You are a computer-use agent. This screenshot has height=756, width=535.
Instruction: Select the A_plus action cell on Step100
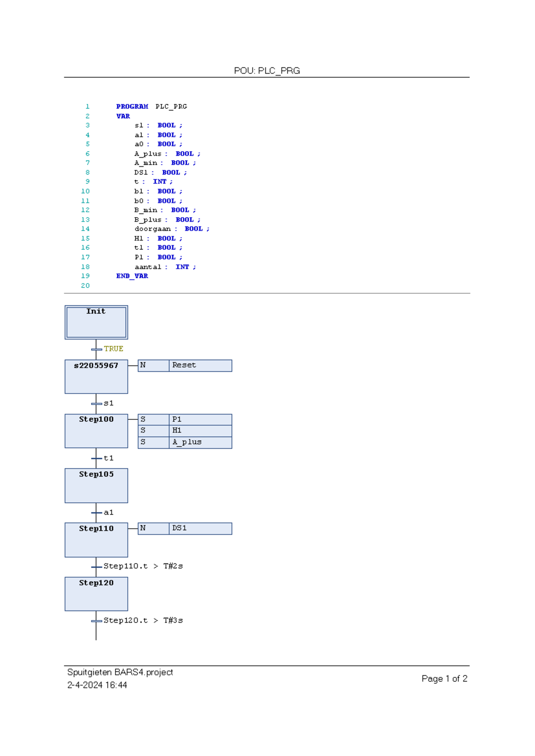(201, 442)
